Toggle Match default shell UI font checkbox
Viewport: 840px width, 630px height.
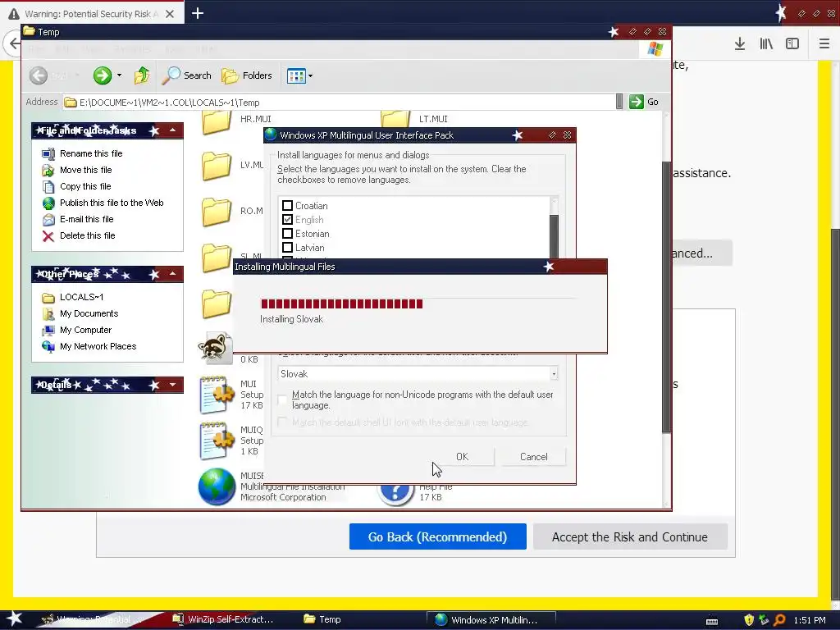[282, 422]
